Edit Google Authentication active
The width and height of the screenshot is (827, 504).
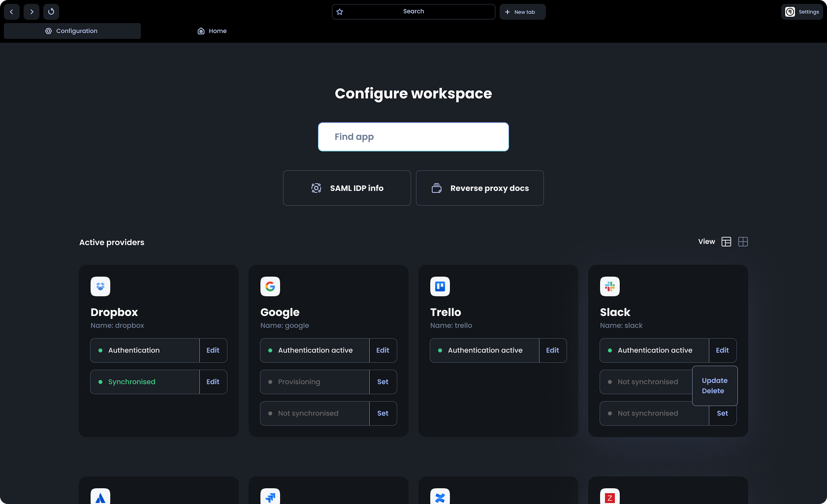[x=383, y=350]
